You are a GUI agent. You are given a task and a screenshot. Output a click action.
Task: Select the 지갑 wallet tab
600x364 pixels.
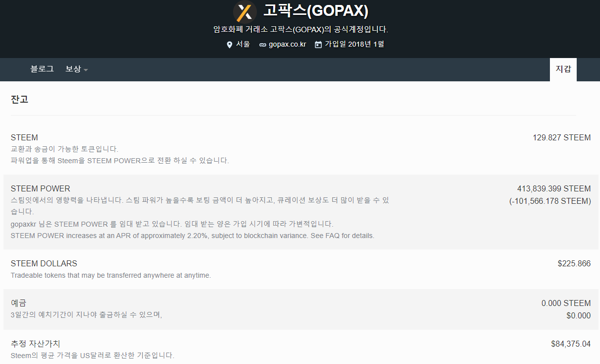[x=563, y=69]
